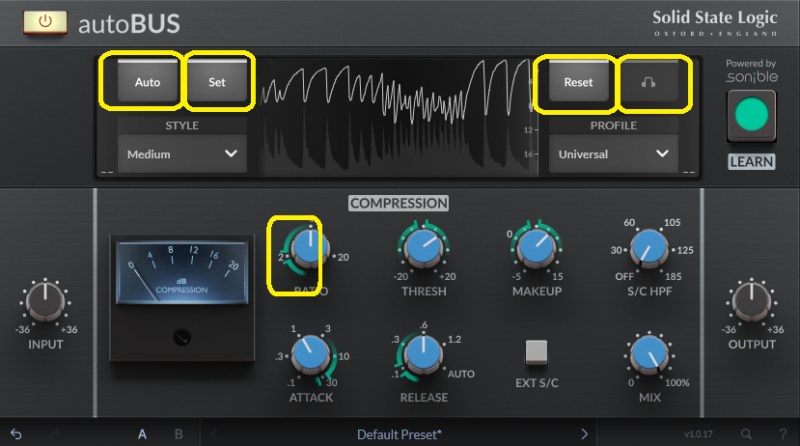Screen dimensions: 800x446
Task: Click the undo arrow icon
Action: pos(16,434)
